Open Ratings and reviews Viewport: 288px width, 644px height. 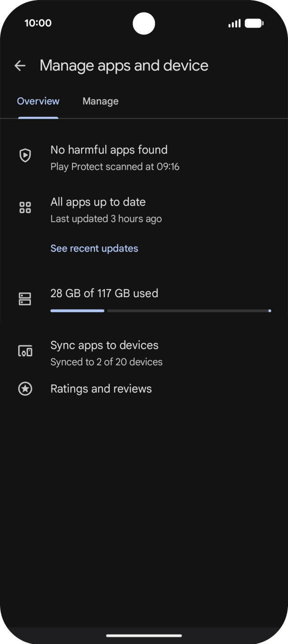pyautogui.click(x=101, y=389)
